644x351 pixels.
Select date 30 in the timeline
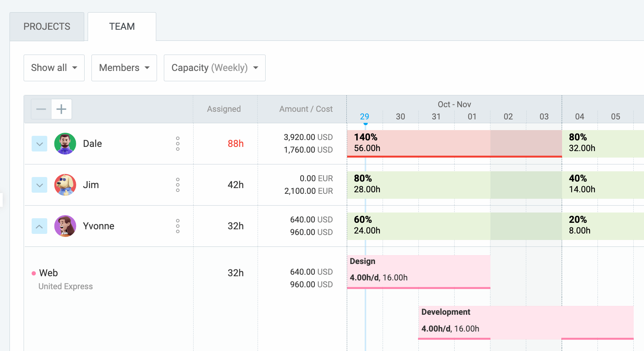pyautogui.click(x=400, y=117)
